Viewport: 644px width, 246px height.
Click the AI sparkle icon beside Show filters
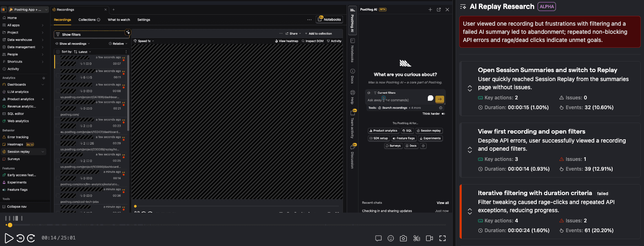tap(128, 32)
